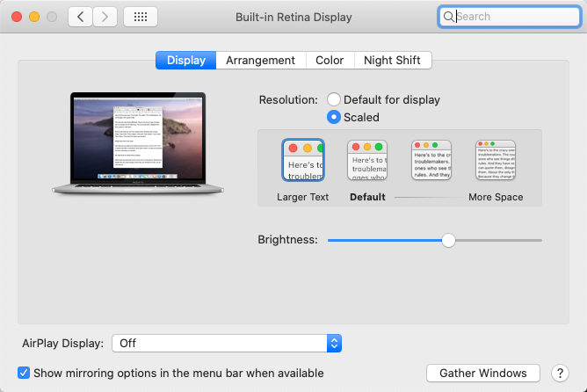Viewport: 587px width, 392px height.
Task: Click the forward navigation arrow
Action: 105,17
